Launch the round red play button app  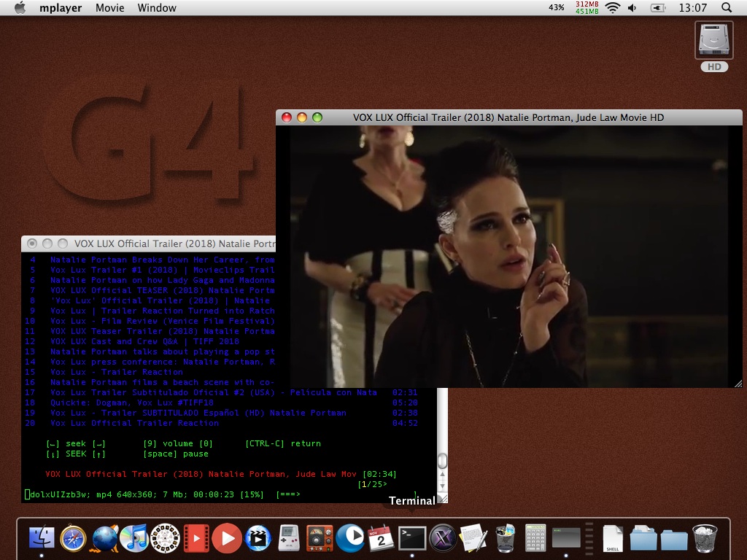[227, 538]
